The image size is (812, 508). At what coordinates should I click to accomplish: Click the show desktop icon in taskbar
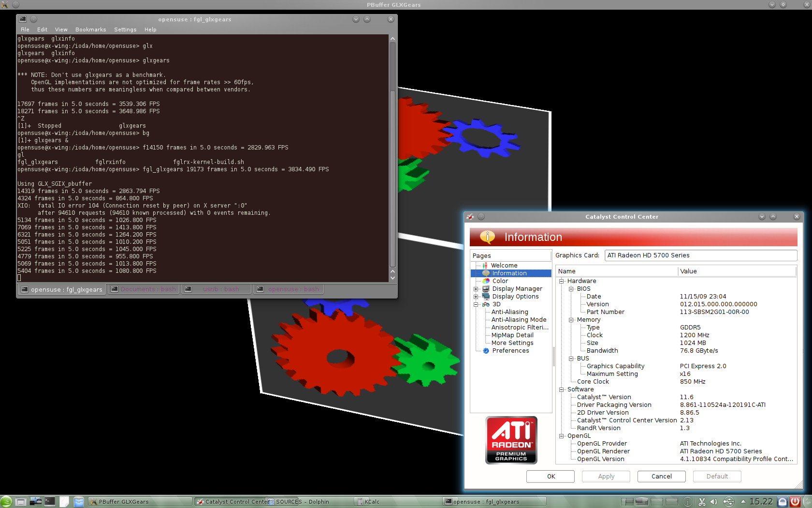tap(20, 502)
